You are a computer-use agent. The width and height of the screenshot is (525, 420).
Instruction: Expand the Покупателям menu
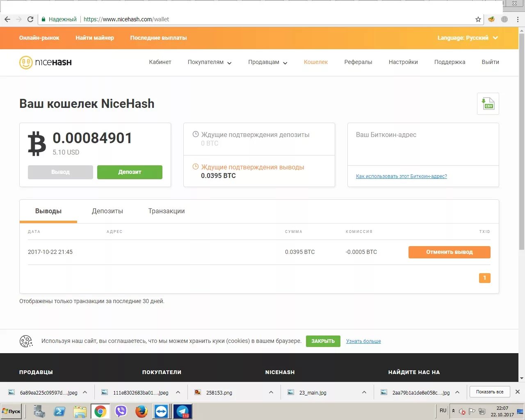tap(210, 62)
